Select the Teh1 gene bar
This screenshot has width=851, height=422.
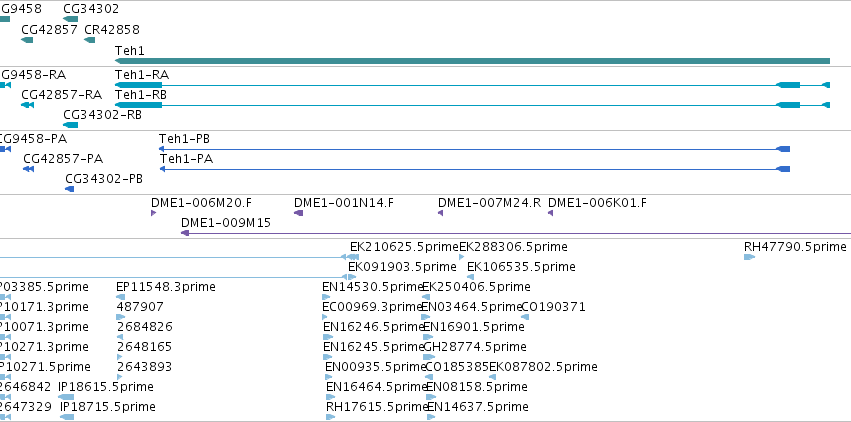[473, 61]
